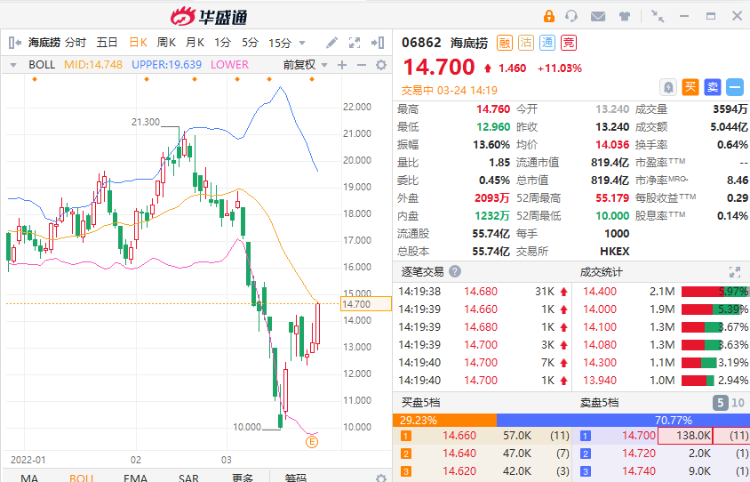Select the SAR indicator tab
The image size is (750, 482).
188,478
